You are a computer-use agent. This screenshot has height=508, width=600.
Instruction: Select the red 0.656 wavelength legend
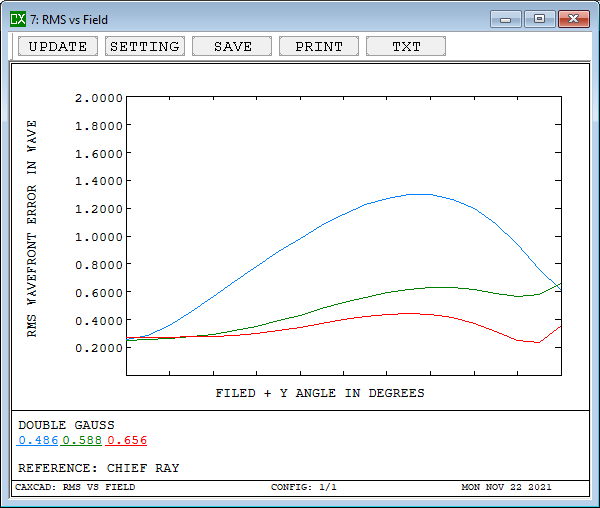(x=127, y=440)
